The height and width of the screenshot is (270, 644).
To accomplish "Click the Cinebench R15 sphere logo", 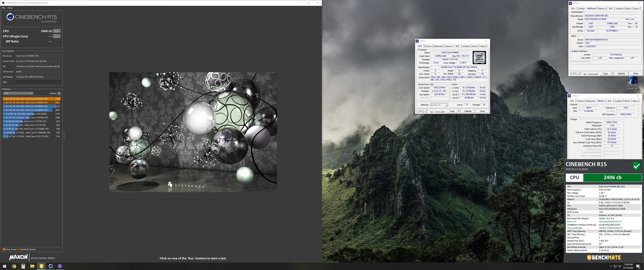I will pos(10,17).
